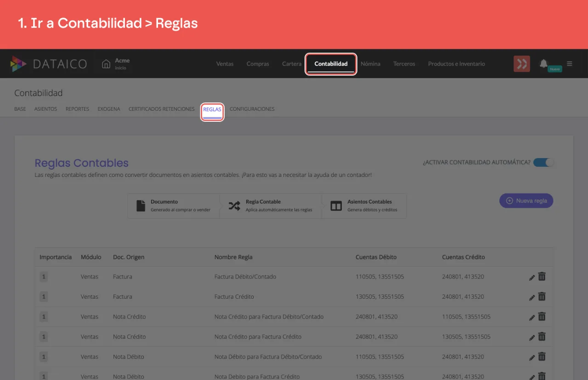
Task: Open CERTIFICADOS RETENCIONES tab
Action: 162,109
